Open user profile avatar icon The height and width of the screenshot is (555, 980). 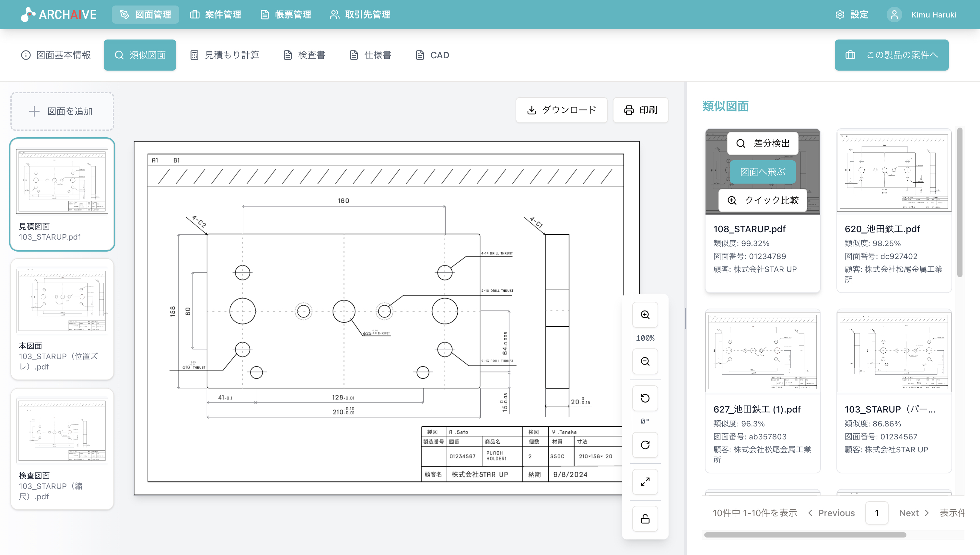[x=894, y=15]
